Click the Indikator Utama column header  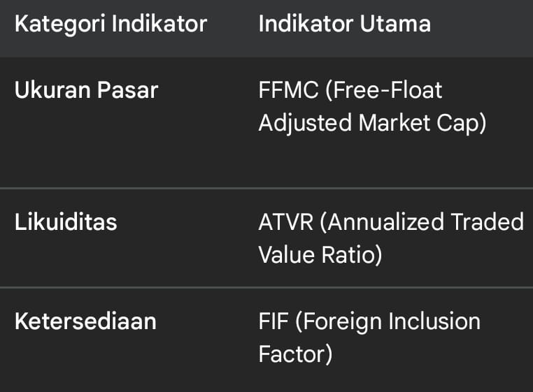click(344, 24)
